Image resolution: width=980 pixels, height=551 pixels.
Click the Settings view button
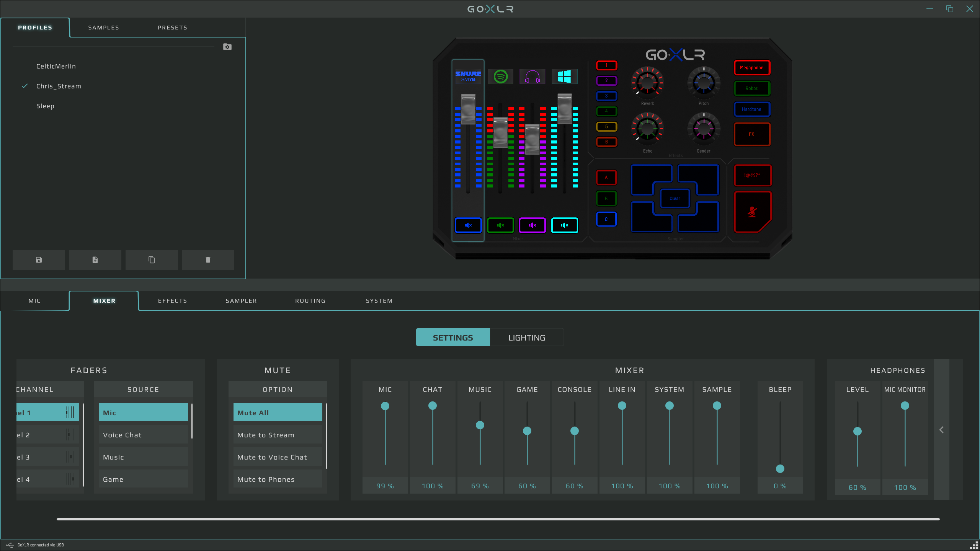tap(453, 337)
